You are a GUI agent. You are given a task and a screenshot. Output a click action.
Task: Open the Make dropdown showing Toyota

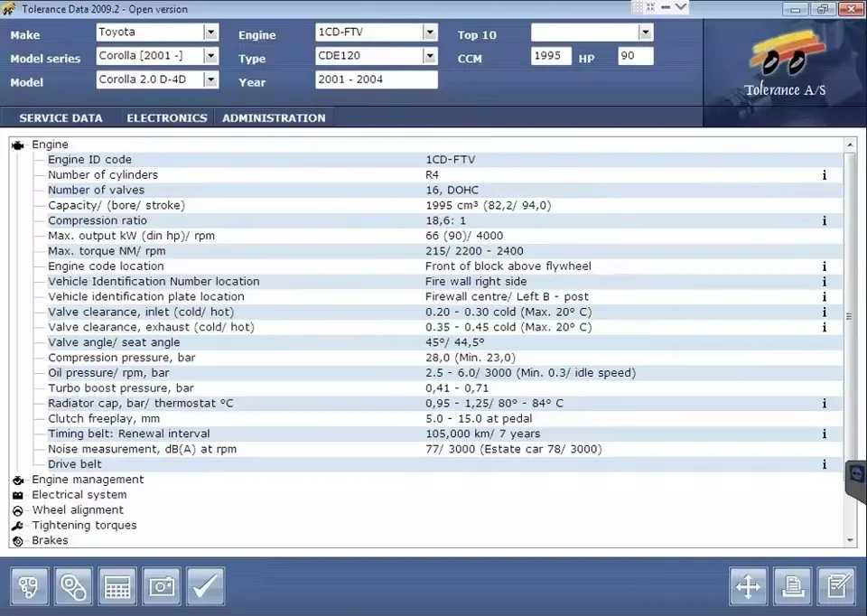click(x=210, y=33)
